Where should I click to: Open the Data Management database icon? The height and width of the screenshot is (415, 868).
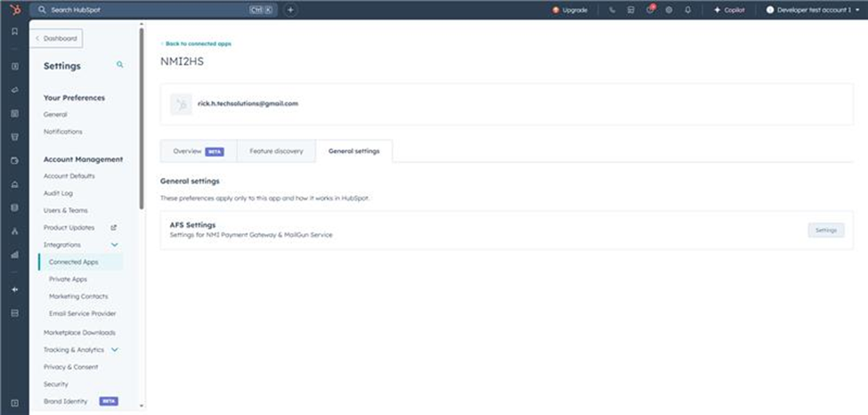tap(15, 207)
